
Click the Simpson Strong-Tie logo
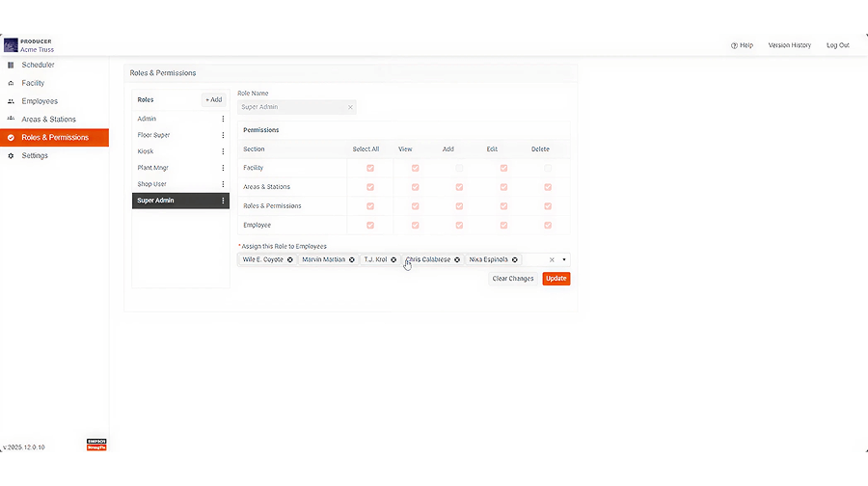coord(96,444)
